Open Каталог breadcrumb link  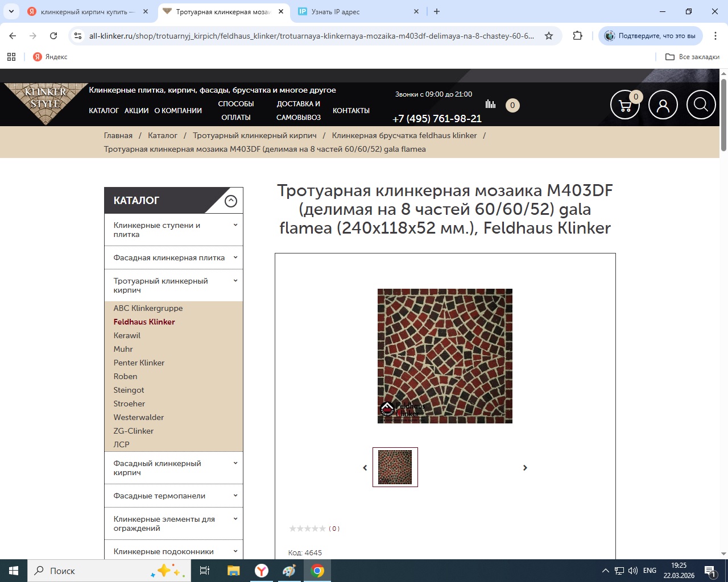pyautogui.click(x=163, y=135)
